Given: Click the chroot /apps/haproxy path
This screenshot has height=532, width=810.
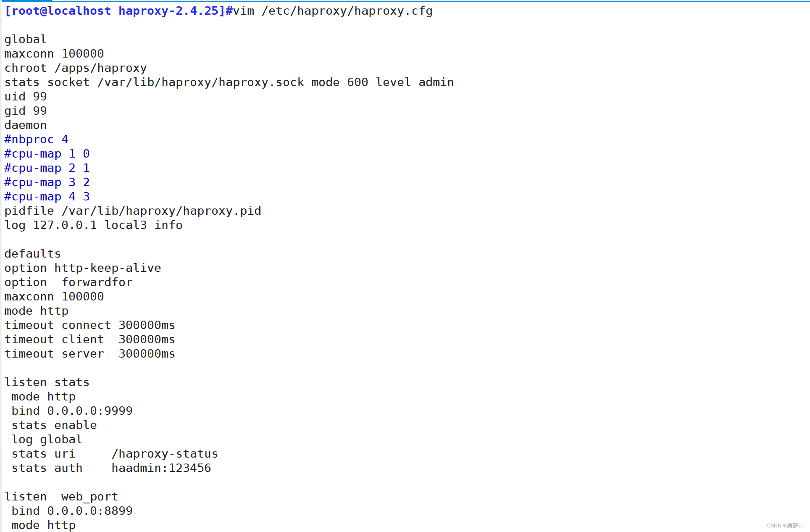Looking at the screenshot, I should tap(76, 68).
